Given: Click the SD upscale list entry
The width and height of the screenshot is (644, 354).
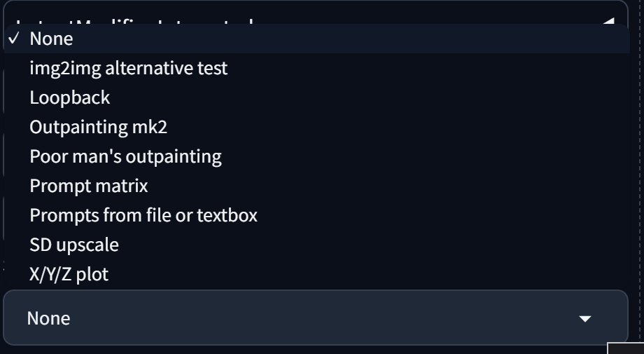Looking at the screenshot, I should [x=73, y=245].
